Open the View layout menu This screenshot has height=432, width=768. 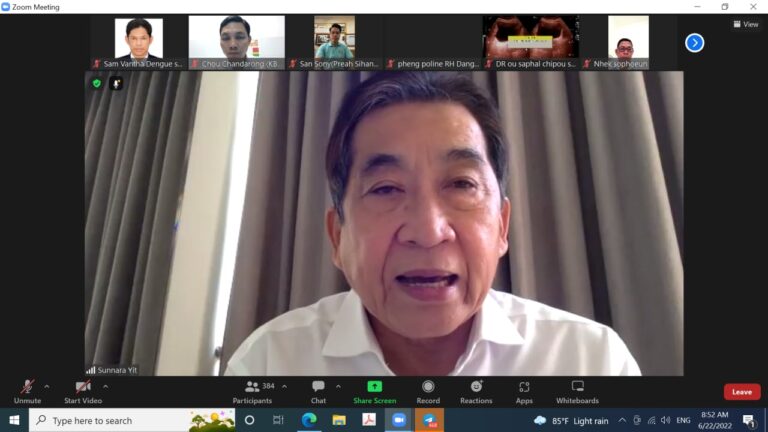click(745, 24)
